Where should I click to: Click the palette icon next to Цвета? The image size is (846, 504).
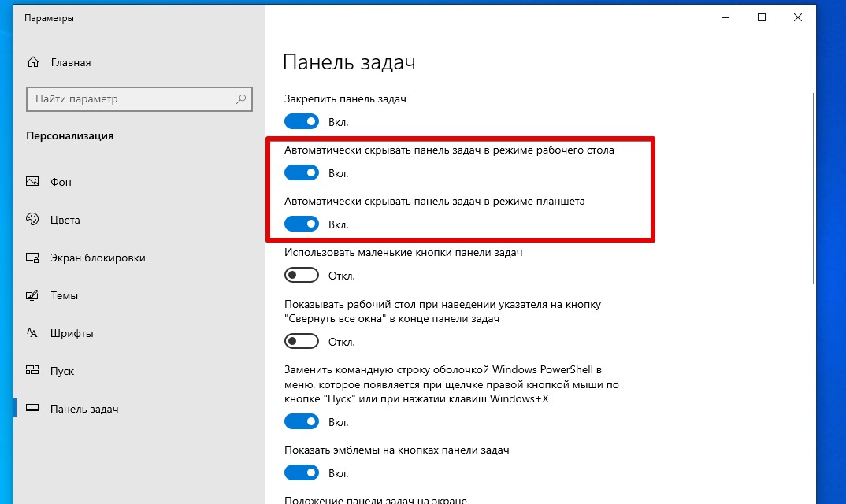click(32, 219)
